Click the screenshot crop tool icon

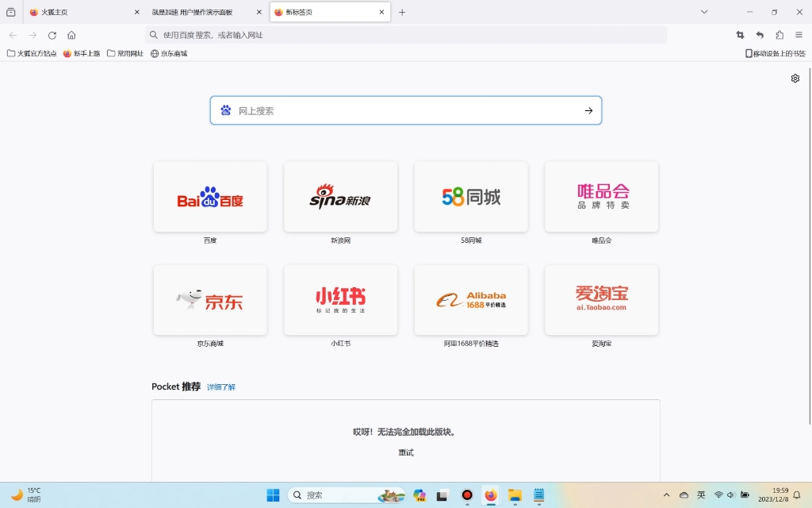pos(740,35)
